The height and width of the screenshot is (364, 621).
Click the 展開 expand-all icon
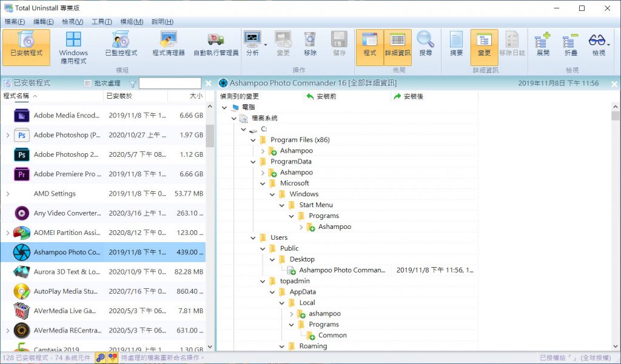(x=542, y=45)
